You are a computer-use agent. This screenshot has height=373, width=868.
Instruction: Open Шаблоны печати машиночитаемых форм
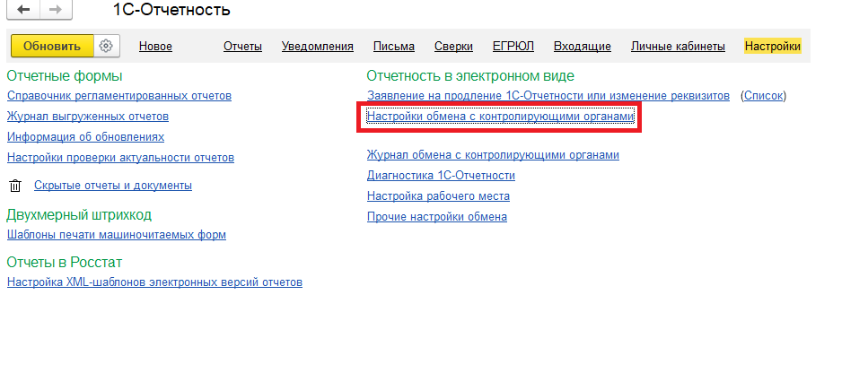116,235
